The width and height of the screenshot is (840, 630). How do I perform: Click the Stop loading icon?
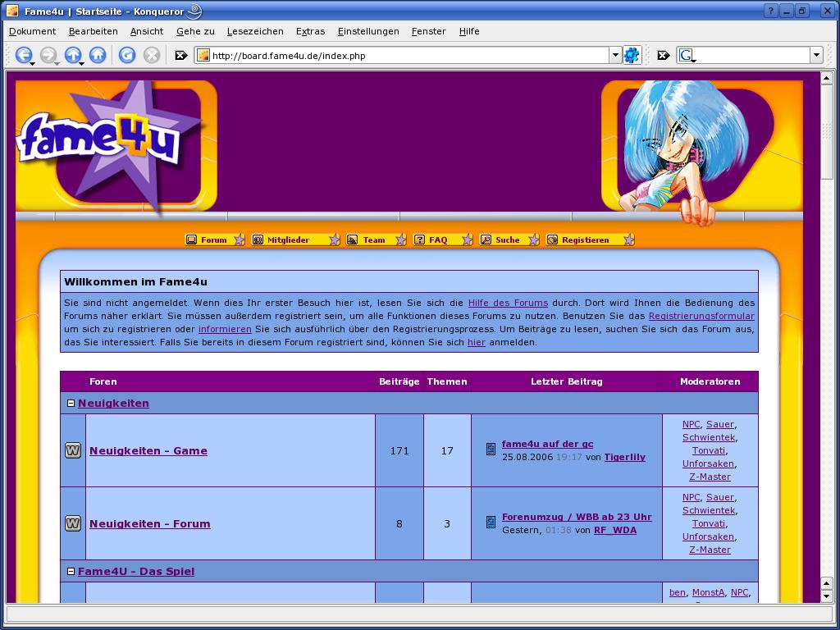click(152, 55)
